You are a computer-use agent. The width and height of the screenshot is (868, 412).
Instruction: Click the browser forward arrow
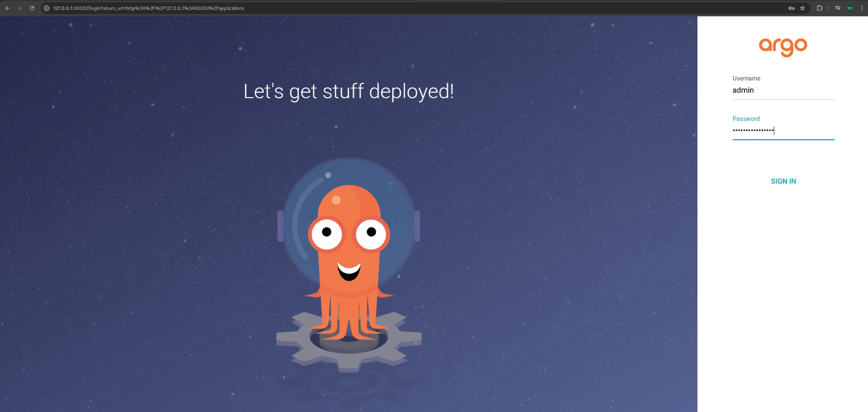pos(20,8)
